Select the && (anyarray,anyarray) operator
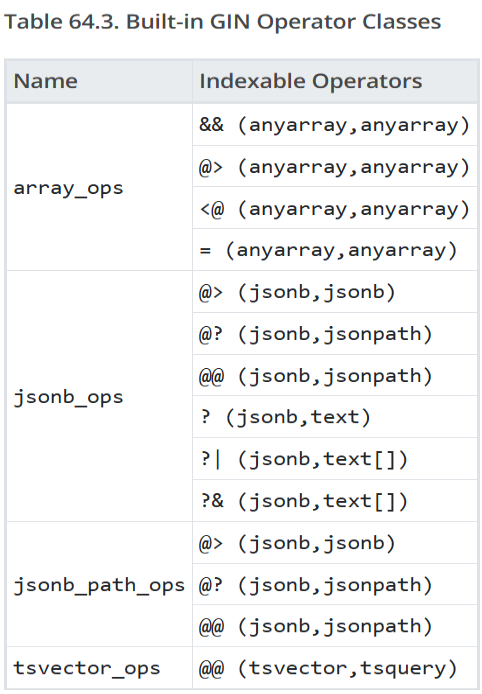482x694 pixels. pyautogui.click(x=334, y=125)
